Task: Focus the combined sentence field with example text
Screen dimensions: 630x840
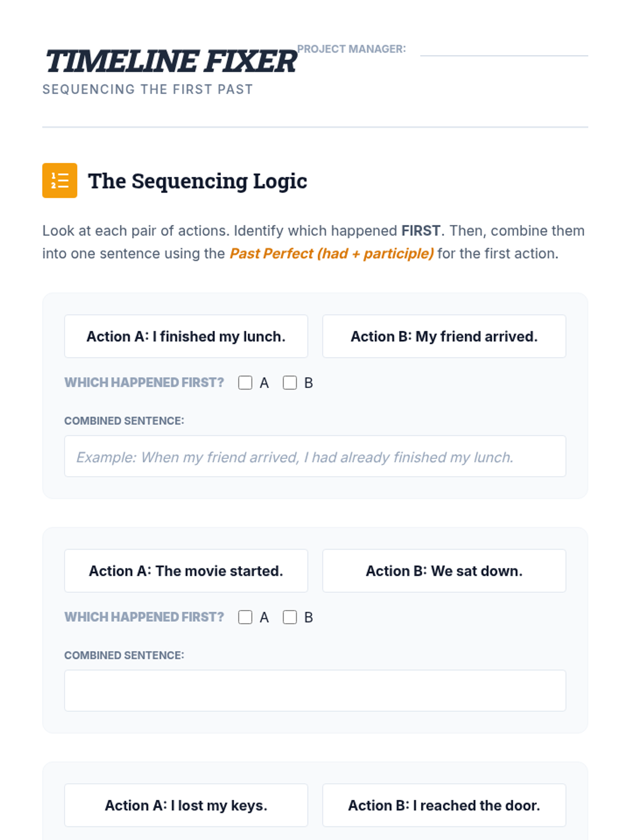Action: coord(315,457)
